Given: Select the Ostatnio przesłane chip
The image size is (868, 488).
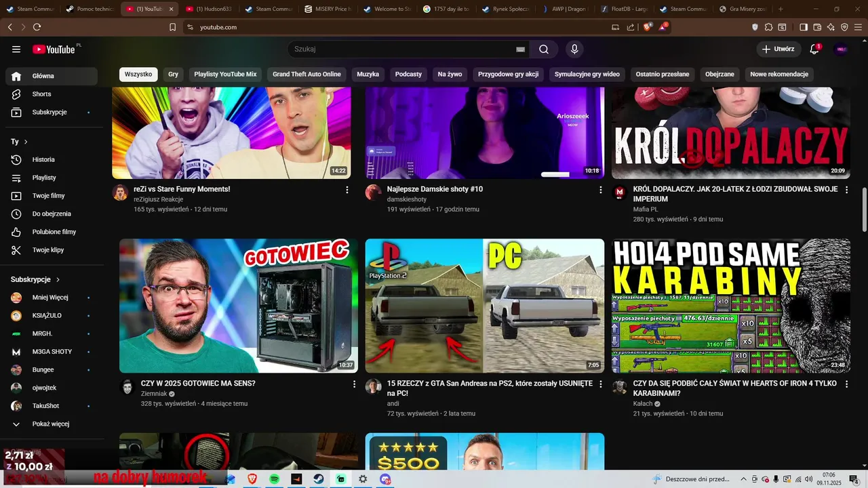Looking at the screenshot, I should (663, 74).
